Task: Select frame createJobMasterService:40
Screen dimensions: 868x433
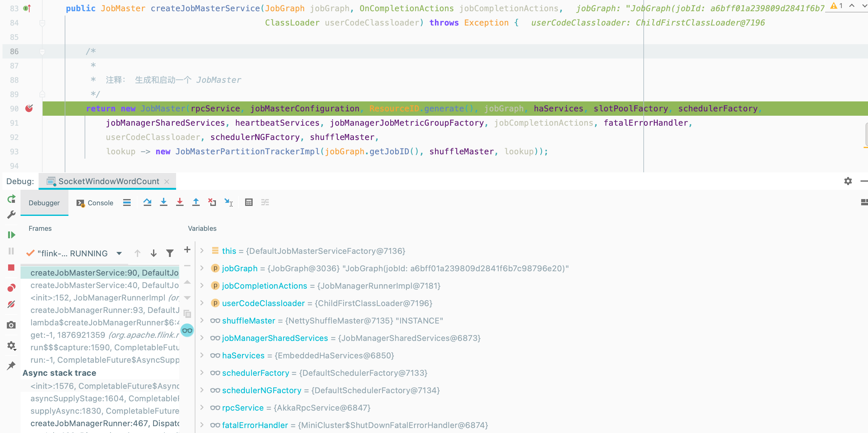Action: [x=100, y=285]
